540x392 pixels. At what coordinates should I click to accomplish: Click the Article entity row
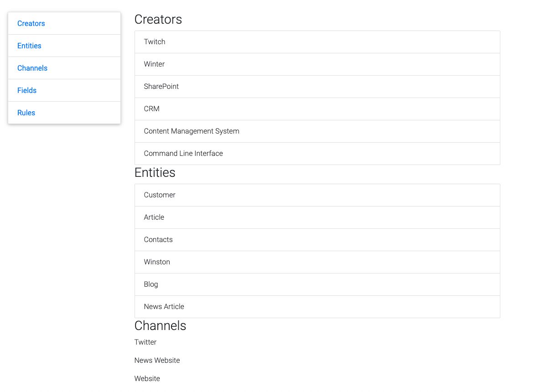point(317,217)
